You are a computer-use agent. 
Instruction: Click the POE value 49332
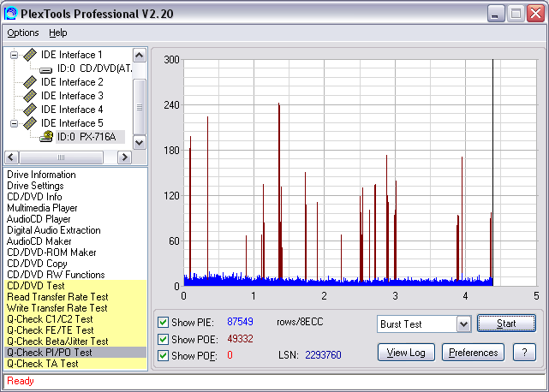[240, 339]
